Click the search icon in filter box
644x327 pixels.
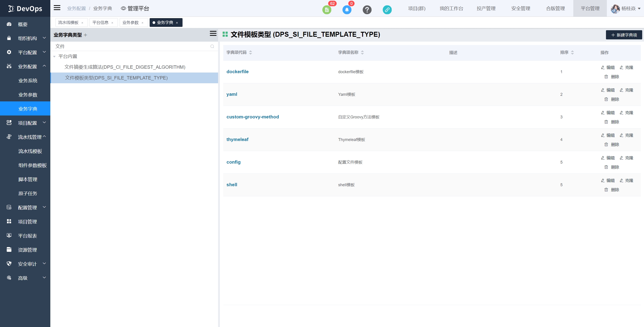click(212, 46)
